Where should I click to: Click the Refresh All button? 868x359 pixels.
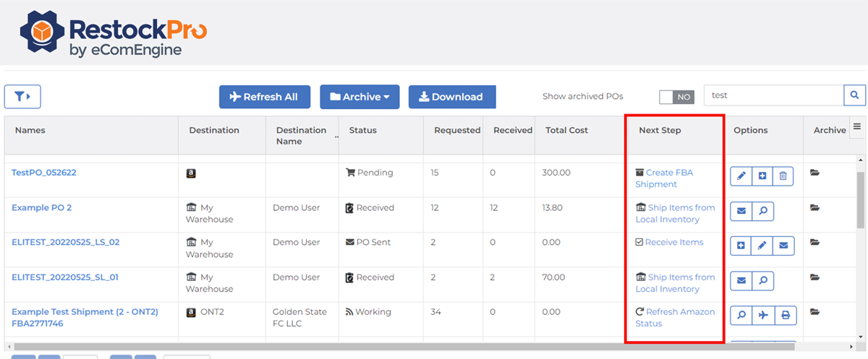[x=264, y=97]
